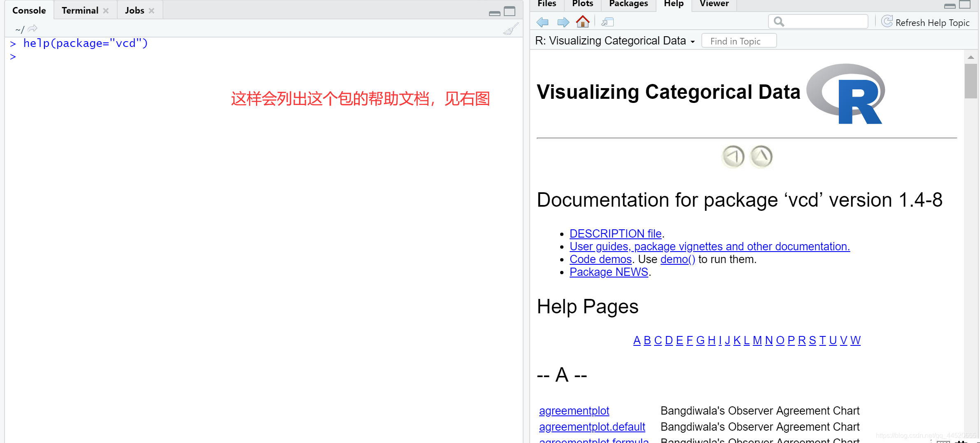Close the Terminal tab

click(x=106, y=11)
